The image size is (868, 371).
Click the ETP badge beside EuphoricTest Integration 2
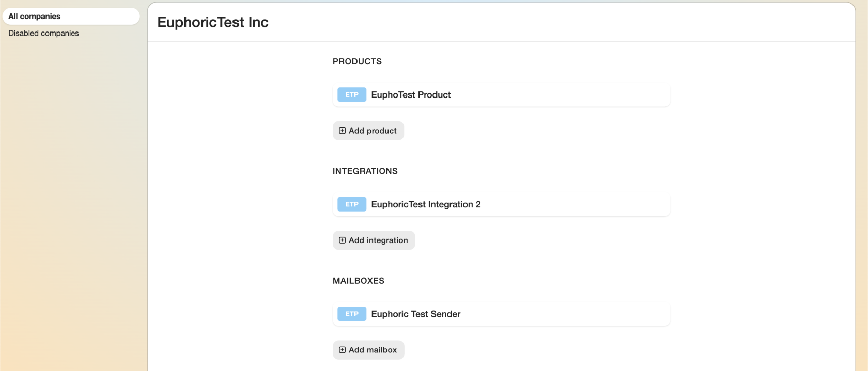coord(352,204)
